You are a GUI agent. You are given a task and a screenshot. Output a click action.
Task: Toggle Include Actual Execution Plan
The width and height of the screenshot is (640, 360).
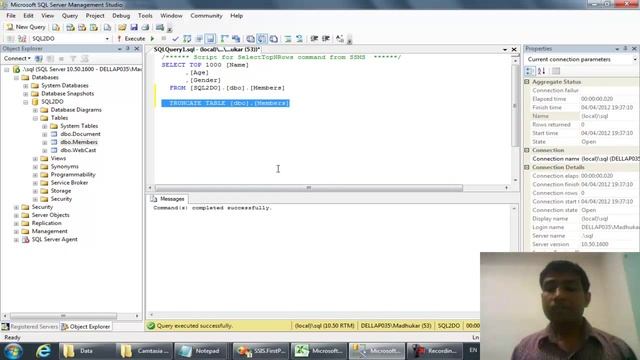pyautogui.click(x=224, y=39)
